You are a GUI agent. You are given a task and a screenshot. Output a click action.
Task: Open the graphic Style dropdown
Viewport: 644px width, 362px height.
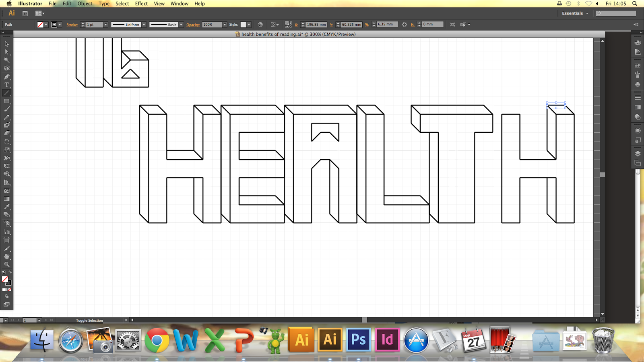[249, 25]
